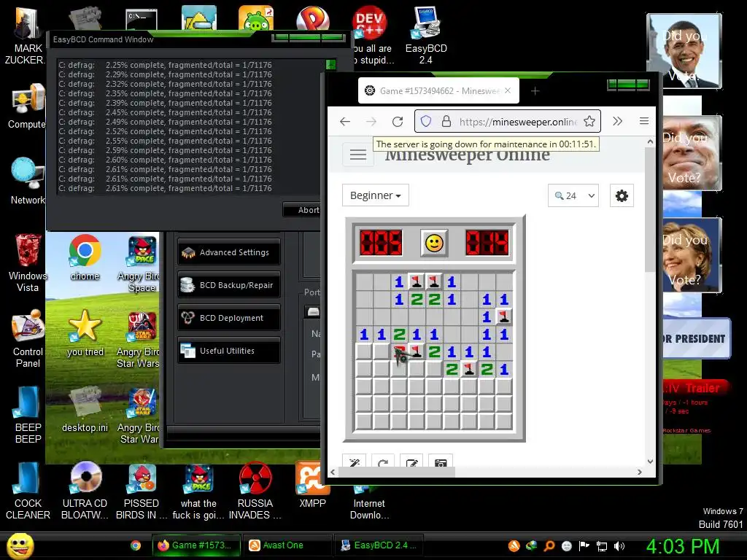Switch to Game #1573 Firefox taskbar item

point(196,545)
